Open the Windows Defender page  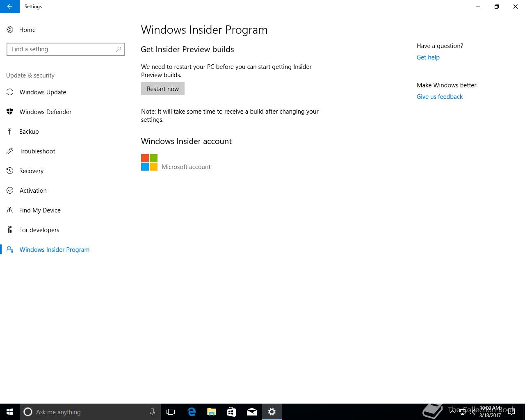46,112
